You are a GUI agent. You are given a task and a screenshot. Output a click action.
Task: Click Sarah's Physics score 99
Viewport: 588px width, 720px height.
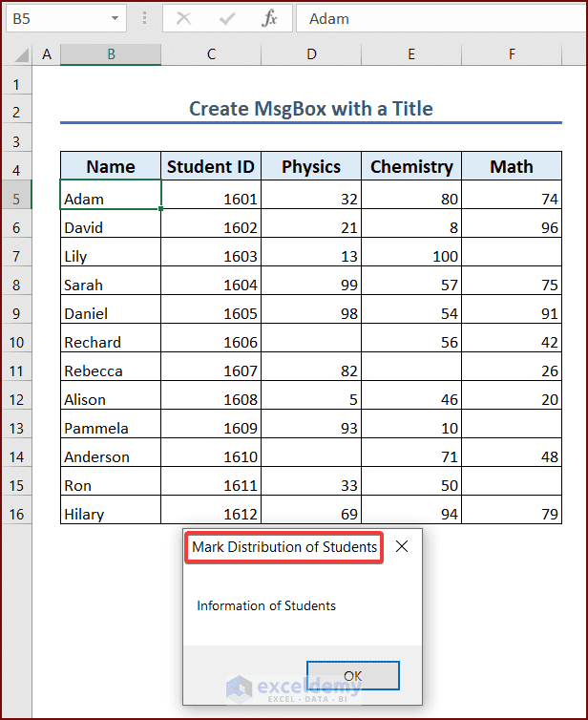click(311, 281)
